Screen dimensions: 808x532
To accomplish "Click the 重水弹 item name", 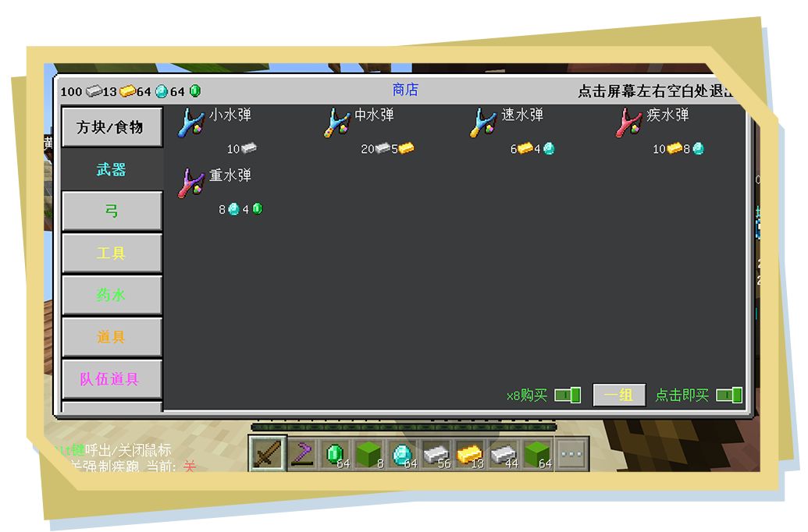I will (230, 175).
